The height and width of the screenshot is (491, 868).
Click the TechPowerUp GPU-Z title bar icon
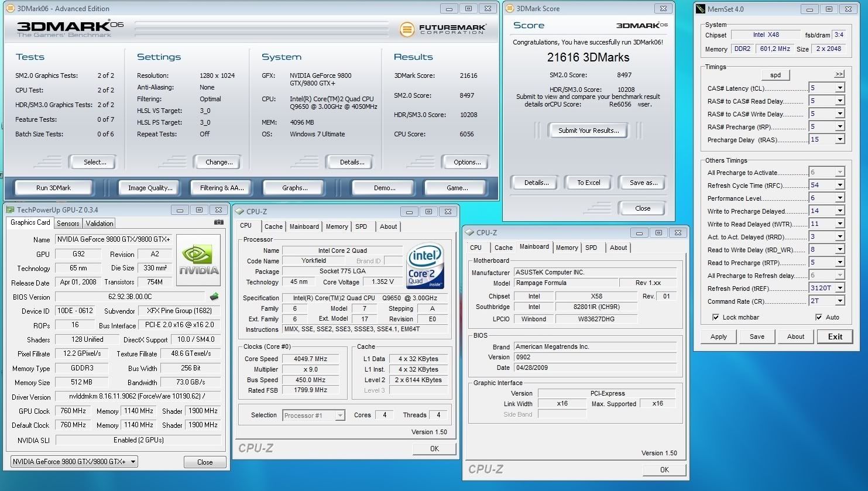coord(11,210)
